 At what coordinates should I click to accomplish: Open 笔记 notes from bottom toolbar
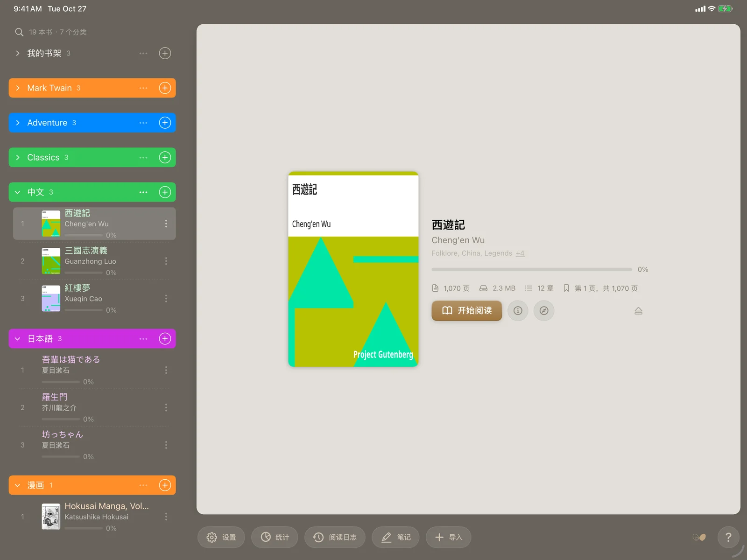click(395, 537)
